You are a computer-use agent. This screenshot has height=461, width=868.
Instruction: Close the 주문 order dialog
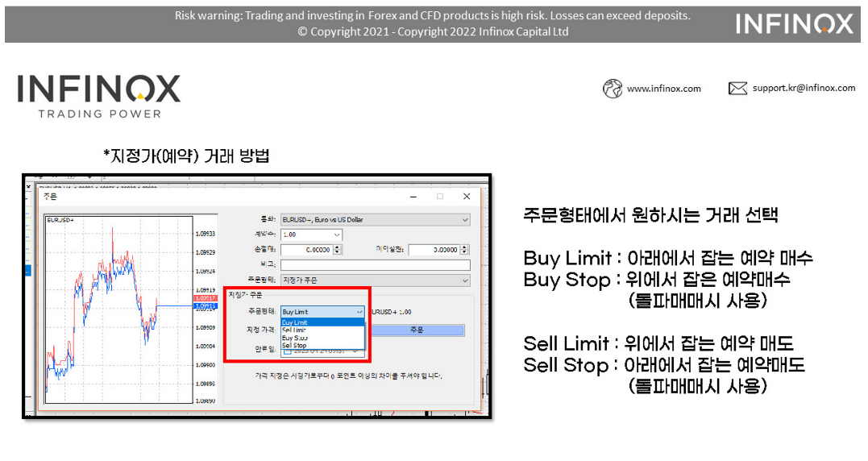pyautogui.click(x=467, y=197)
